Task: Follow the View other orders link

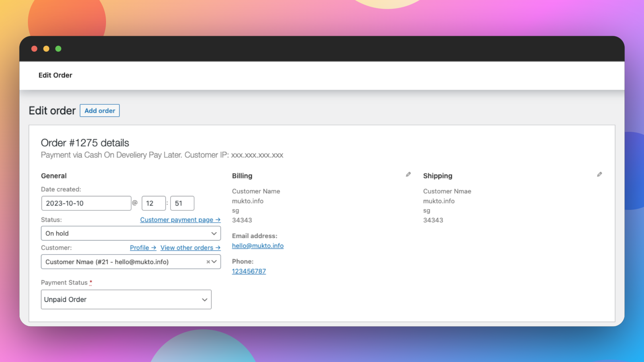Action: pyautogui.click(x=190, y=248)
